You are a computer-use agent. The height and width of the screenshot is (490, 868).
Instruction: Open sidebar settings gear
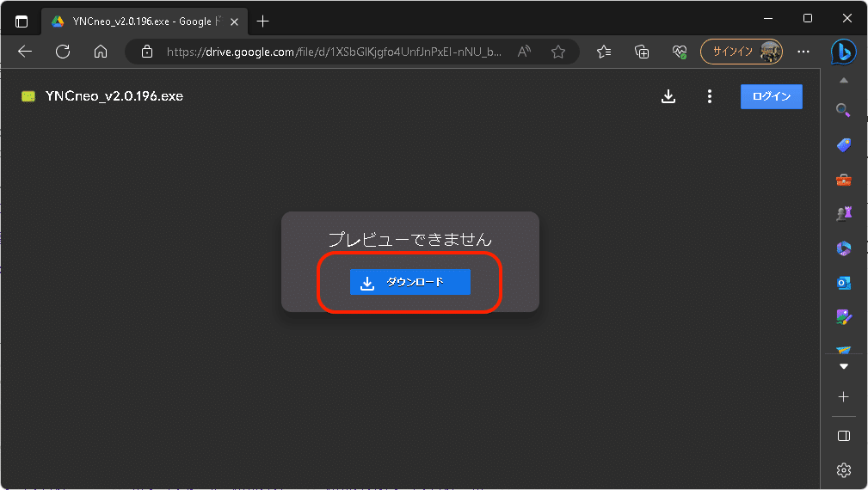pos(843,470)
